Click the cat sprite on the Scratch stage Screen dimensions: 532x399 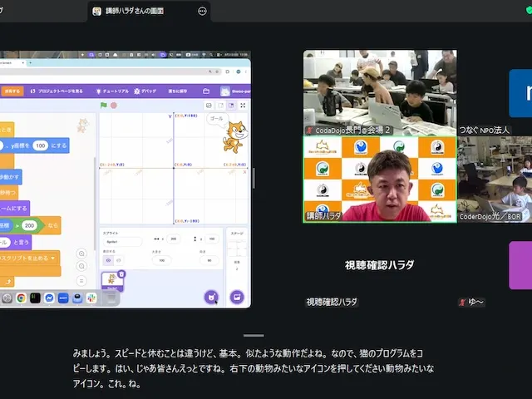tap(235, 137)
